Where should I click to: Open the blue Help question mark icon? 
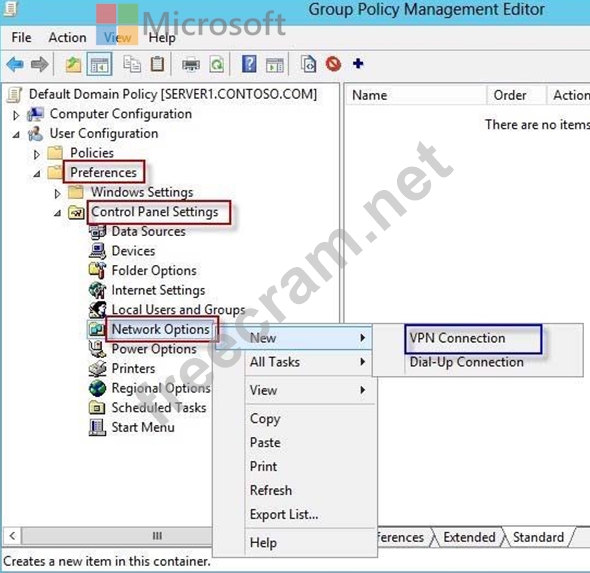(x=249, y=64)
